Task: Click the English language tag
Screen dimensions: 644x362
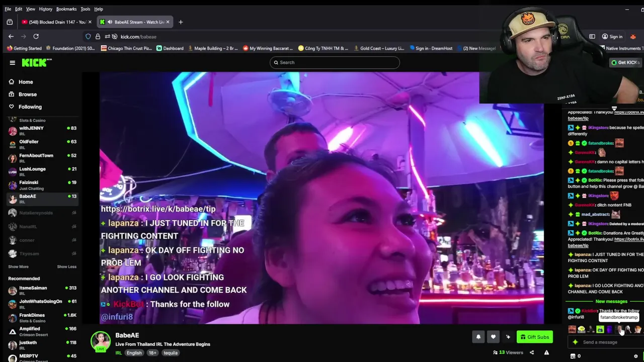Action: tap(134, 353)
